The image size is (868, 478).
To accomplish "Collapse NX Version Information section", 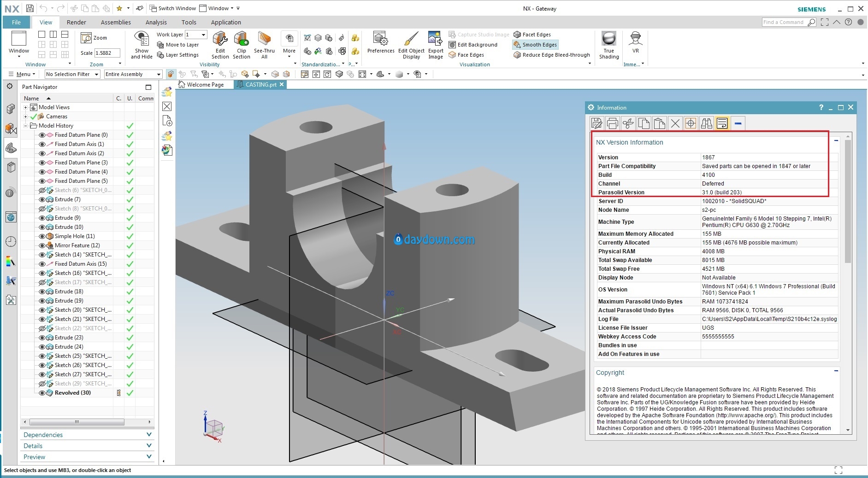I will point(836,140).
